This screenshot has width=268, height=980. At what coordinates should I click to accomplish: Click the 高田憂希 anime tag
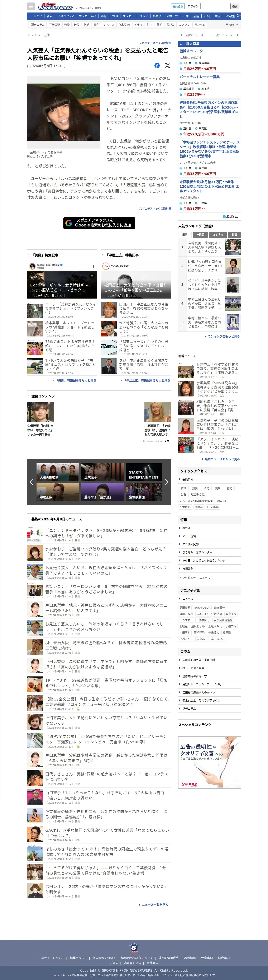click(185, 607)
